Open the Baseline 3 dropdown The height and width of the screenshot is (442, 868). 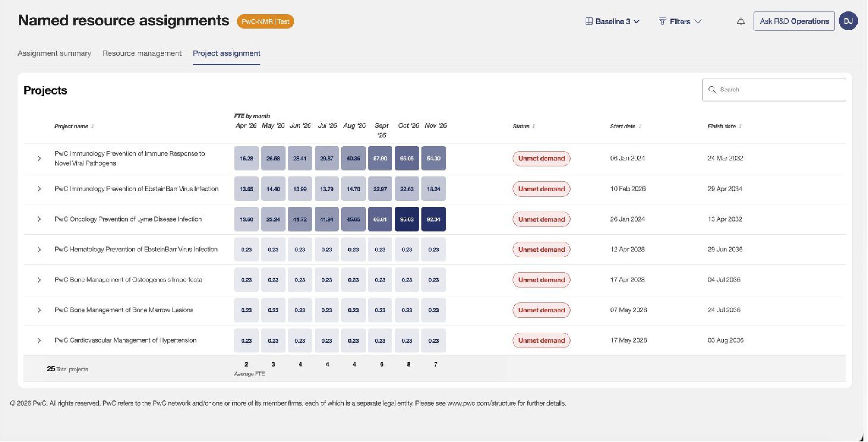pyautogui.click(x=612, y=21)
